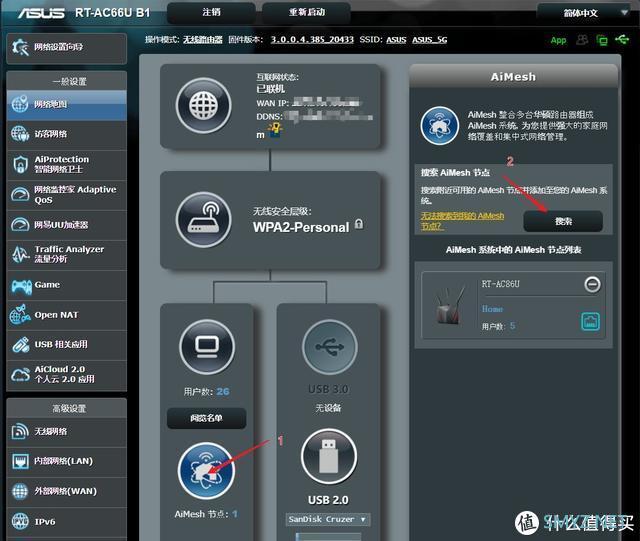Screen dimensions: 640x541
Task: Select AiProtection menu item
Action: coord(67,165)
